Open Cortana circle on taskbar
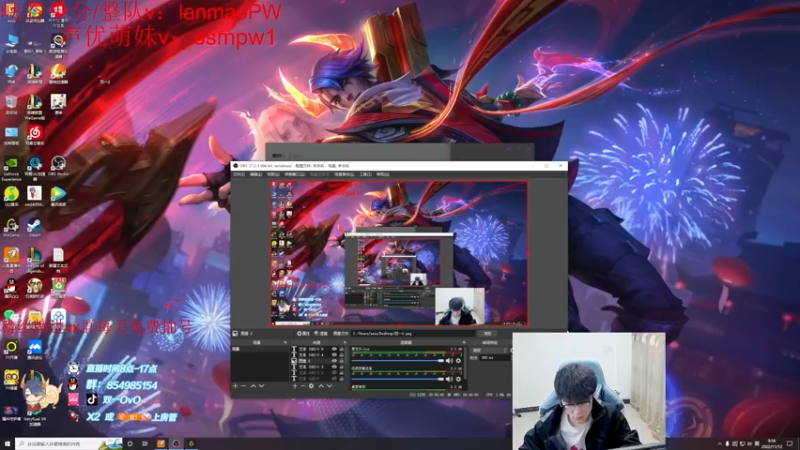Screen dimensions: 800x450 point(130,444)
